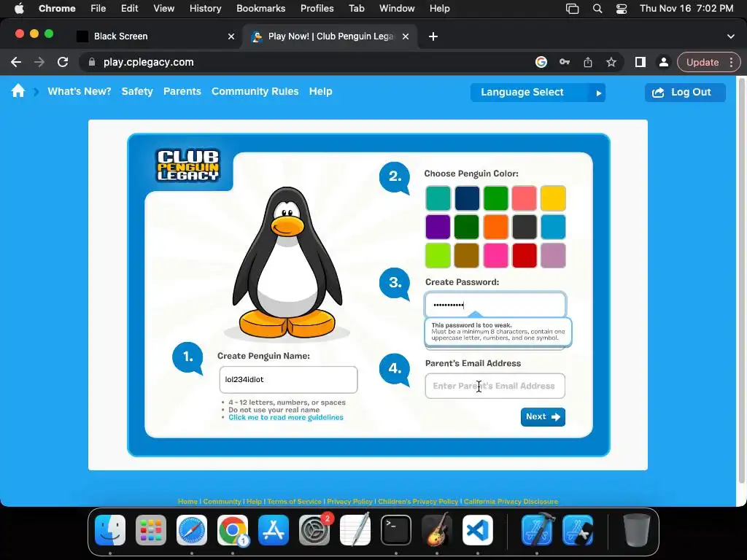Open GarageBand from the dock
Viewport: 747px width, 560px height.
point(437,530)
